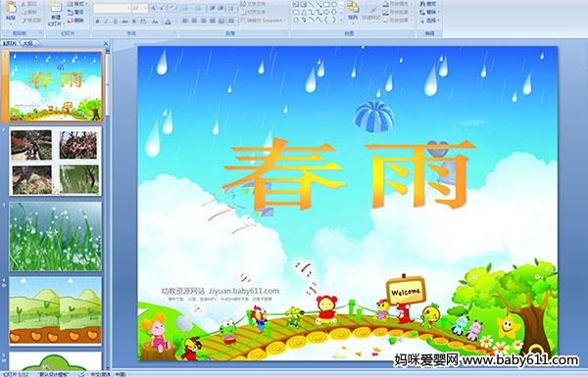Toggle Underline in the font group
This screenshot has height=377, width=588.
[115, 22]
